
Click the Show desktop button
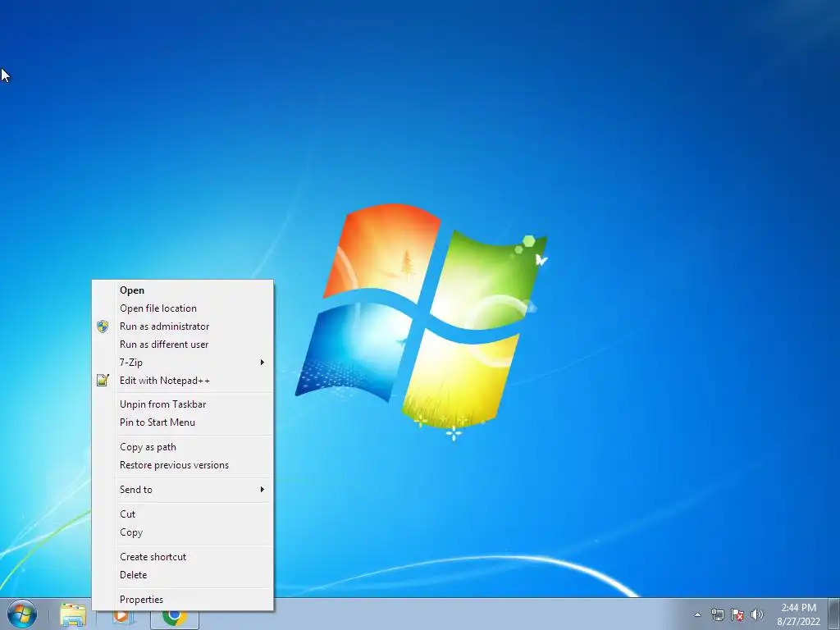coord(834,614)
